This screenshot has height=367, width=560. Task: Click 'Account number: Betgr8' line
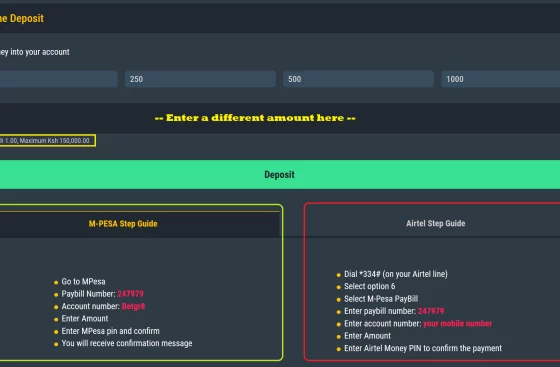(103, 306)
